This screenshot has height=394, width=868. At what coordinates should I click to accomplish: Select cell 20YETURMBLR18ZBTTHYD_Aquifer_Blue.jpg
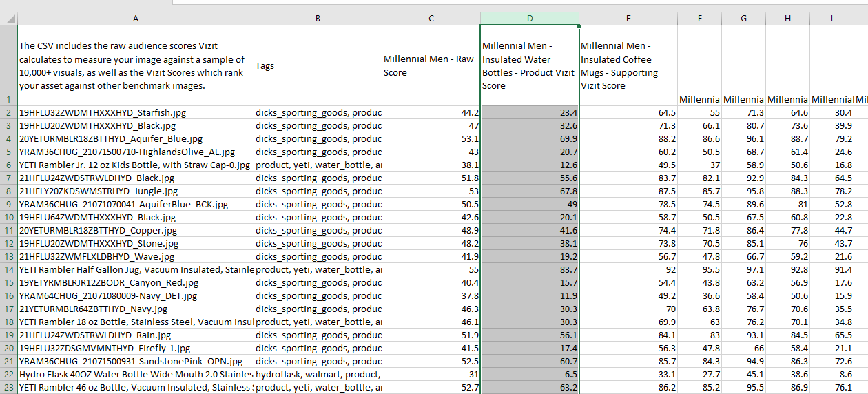[x=135, y=138]
